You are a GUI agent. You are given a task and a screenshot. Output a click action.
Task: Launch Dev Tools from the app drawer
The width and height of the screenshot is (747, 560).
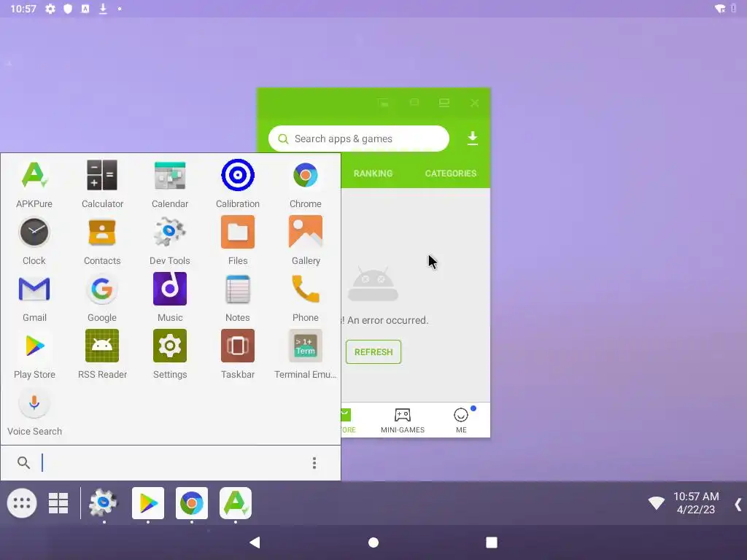(x=170, y=241)
